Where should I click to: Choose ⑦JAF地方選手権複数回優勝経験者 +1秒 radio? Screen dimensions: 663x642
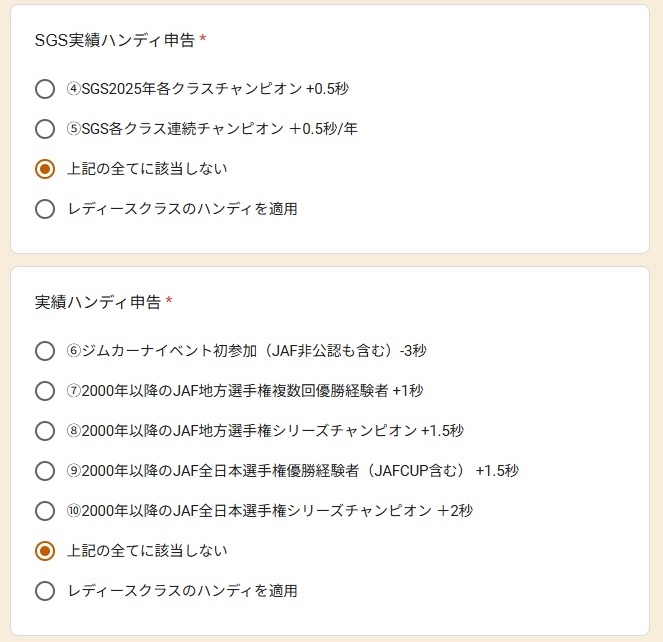(44, 391)
